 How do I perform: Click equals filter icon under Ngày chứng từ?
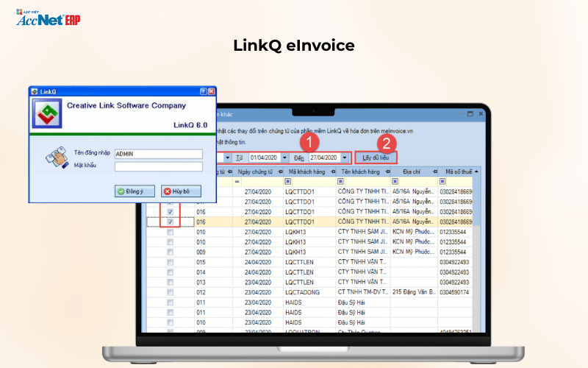[x=237, y=182]
